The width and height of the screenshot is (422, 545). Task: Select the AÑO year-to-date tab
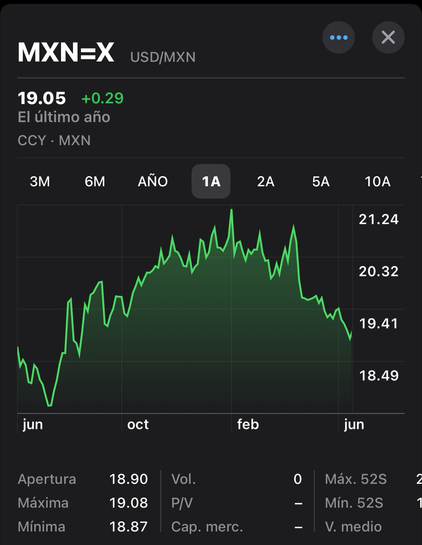(153, 181)
